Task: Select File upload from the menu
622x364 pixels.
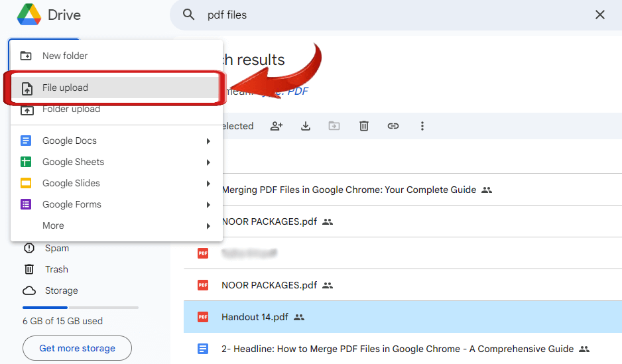Action: 65,88
